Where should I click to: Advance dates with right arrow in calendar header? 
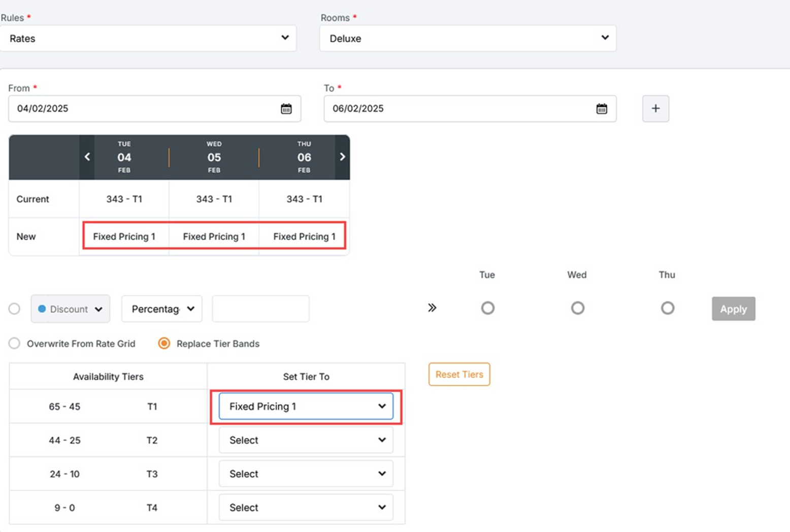point(342,157)
